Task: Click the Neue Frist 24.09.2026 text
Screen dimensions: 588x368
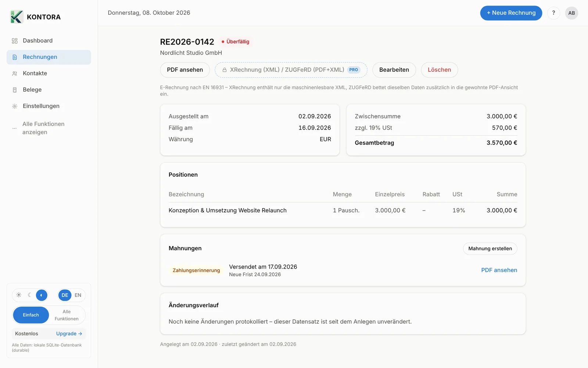Action: pyautogui.click(x=255, y=275)
